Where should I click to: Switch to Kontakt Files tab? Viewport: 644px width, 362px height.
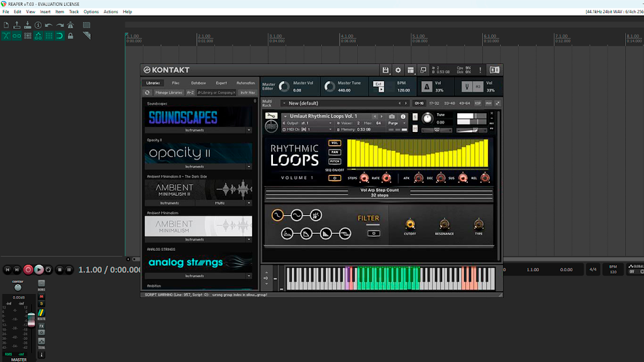pyautogui.click(x=176, y=83)
